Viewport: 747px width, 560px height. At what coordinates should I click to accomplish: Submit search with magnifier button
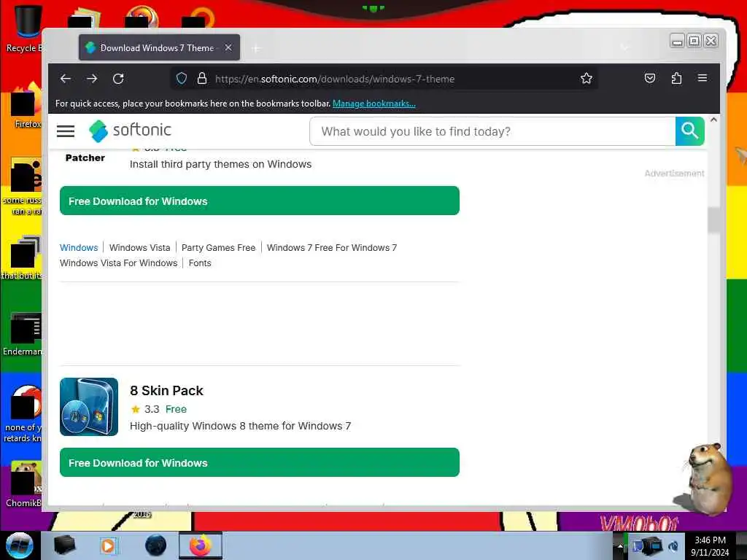(689, 131)
